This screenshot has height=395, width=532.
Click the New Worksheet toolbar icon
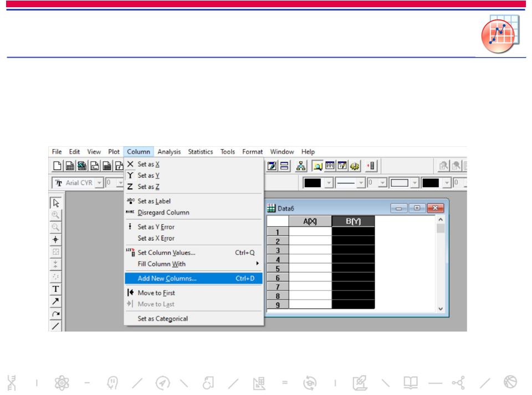[70, 166]
